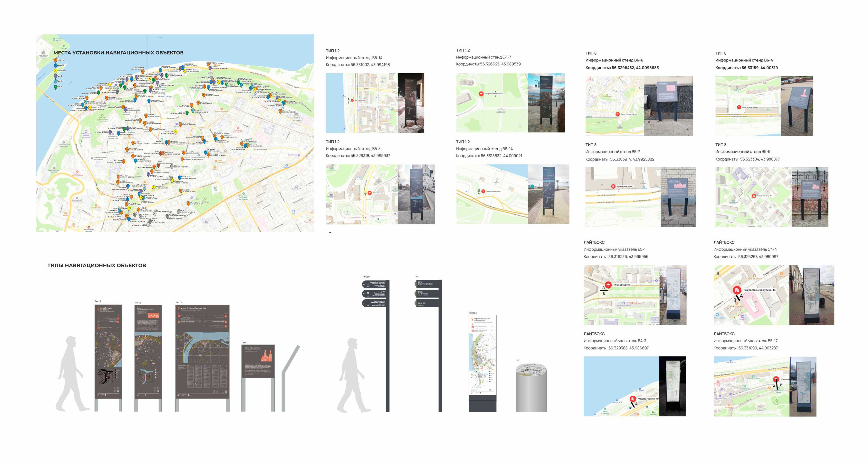This screenshot has height=463, width=868.
Task: Click the yellow Лайтбокс legend pin
Action: [56, 71]
